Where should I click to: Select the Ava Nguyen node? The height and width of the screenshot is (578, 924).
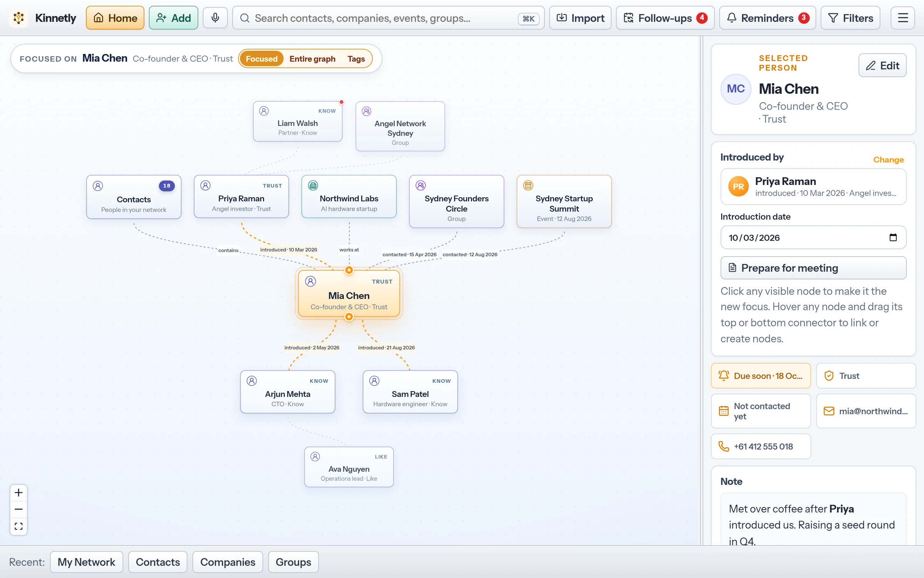(x=349, y=467)
